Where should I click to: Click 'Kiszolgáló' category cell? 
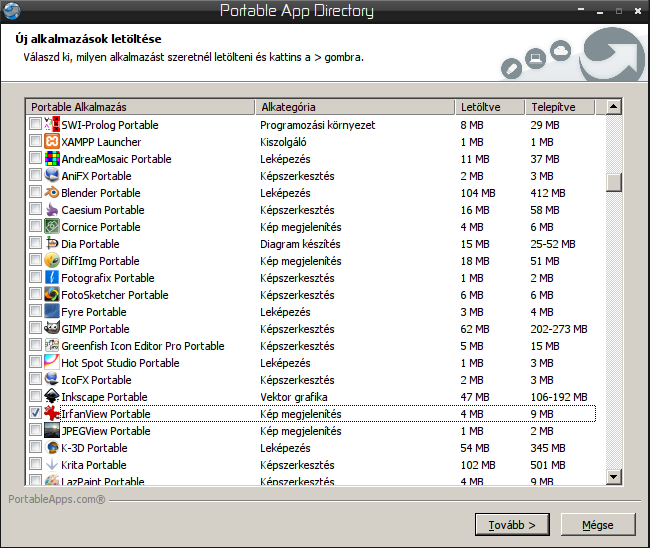pos(283,142)
